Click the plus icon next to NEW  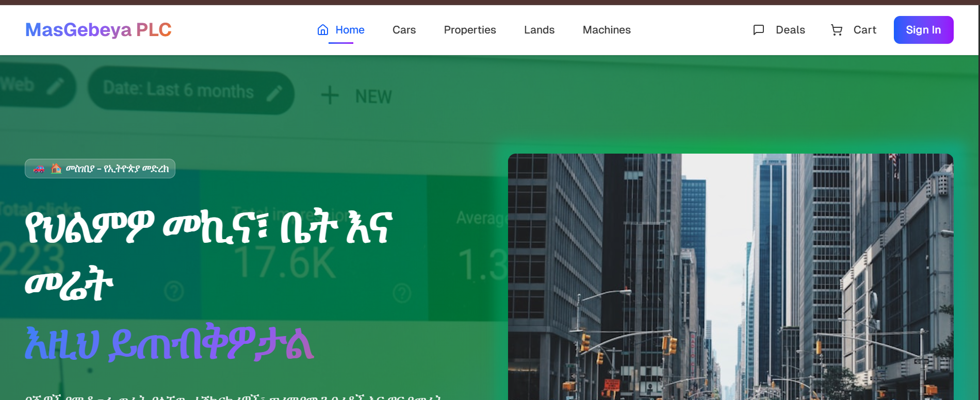pos(330,96)
